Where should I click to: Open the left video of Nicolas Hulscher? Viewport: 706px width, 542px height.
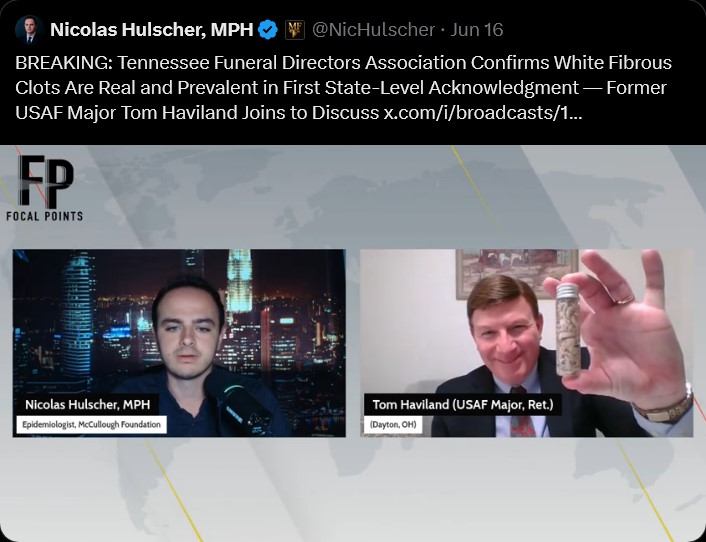pos(179,343)
